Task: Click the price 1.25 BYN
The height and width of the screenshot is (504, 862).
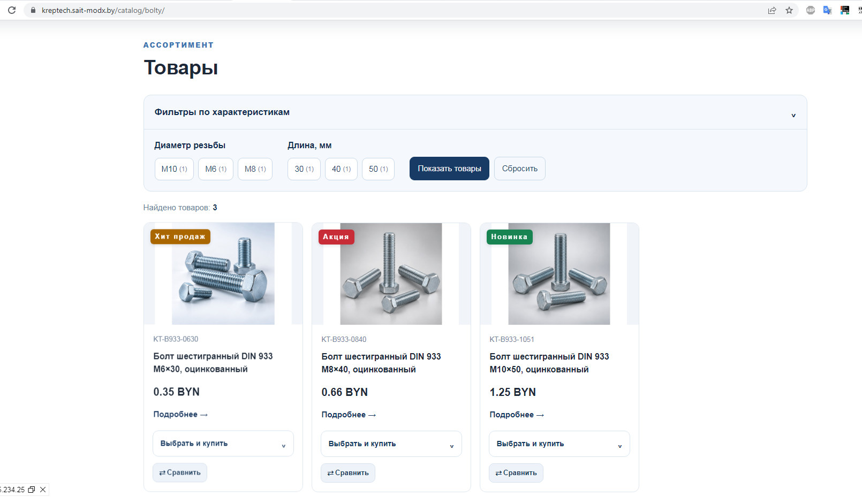Action: 513,392
